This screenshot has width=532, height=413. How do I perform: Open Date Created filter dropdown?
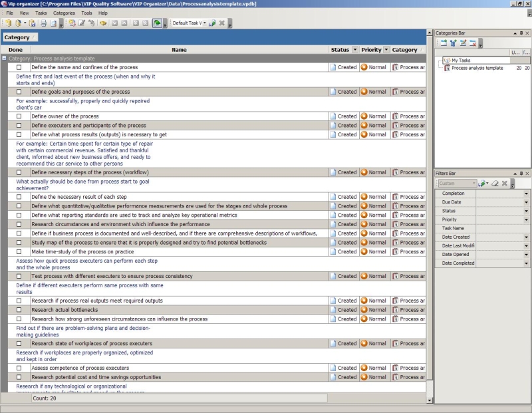tap(526, 237)
